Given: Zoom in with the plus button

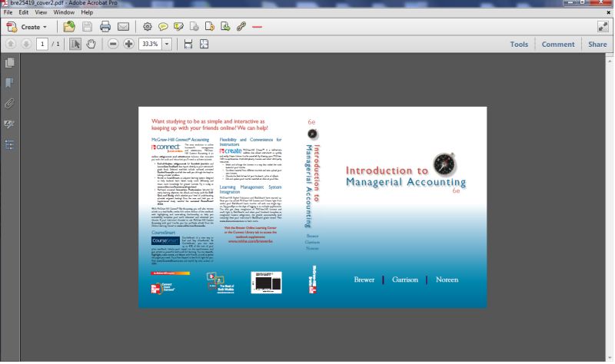Looking at the screenshot, I should (x=128, y=44).
